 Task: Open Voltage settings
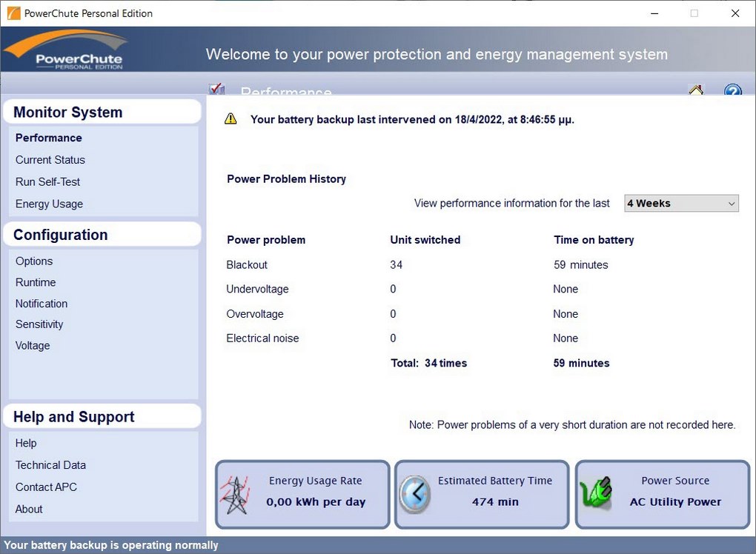click(33, 346)
